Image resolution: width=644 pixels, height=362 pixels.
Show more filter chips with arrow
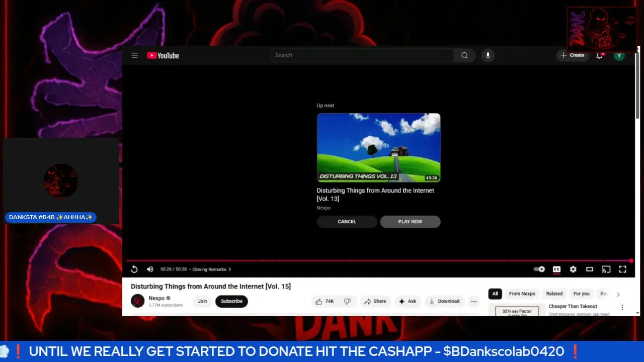tap(618, 295)
